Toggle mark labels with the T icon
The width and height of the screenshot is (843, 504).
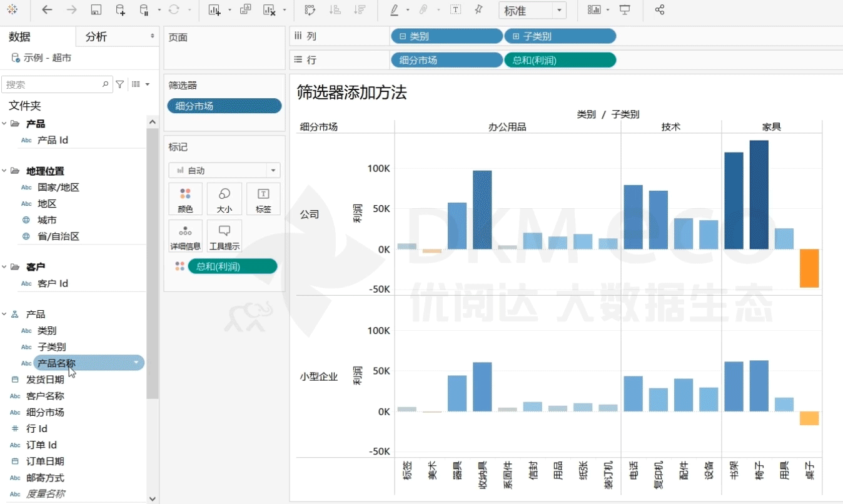(x=456, y=10)
